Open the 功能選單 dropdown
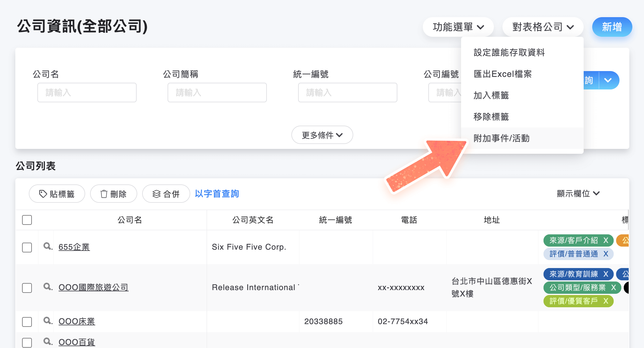Viewport: 644px width, 348px height. click(x=458, y=27)
